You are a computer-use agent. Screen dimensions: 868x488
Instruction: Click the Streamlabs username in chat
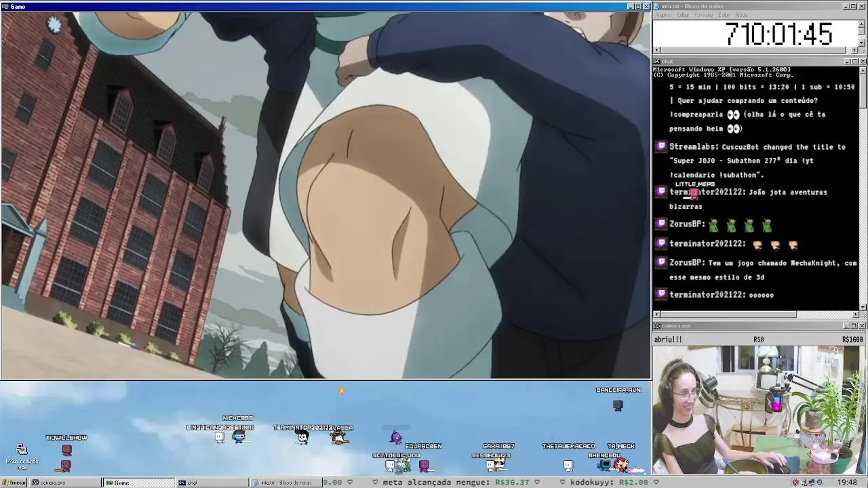pyautogui.click(x=692, y=147)
